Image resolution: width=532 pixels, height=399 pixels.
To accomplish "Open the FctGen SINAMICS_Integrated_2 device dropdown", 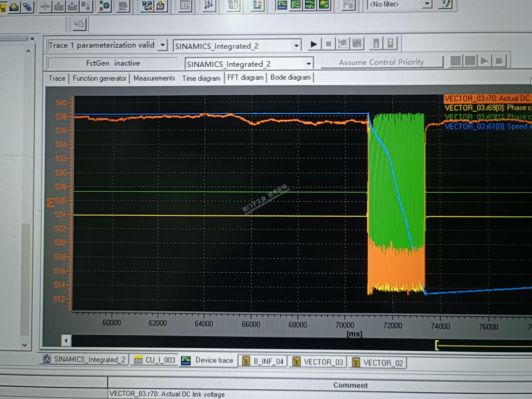I will point(309,64).
